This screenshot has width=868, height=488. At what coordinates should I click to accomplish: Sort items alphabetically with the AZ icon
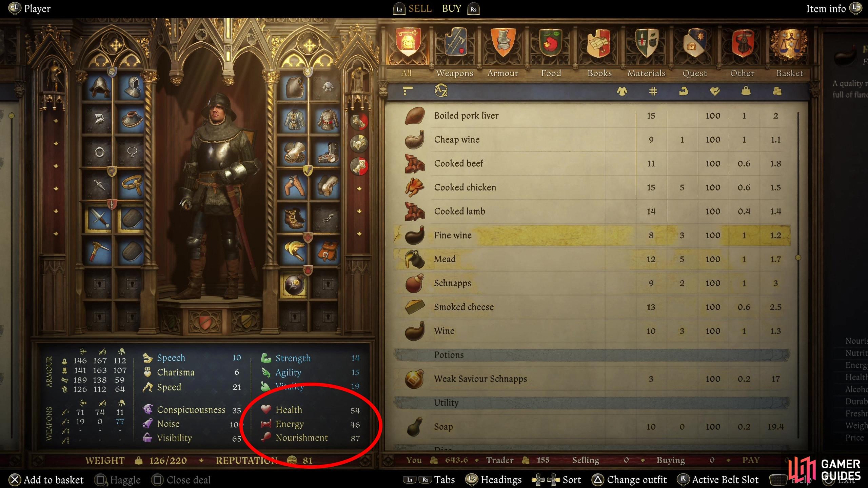click(x=441, y=91)
